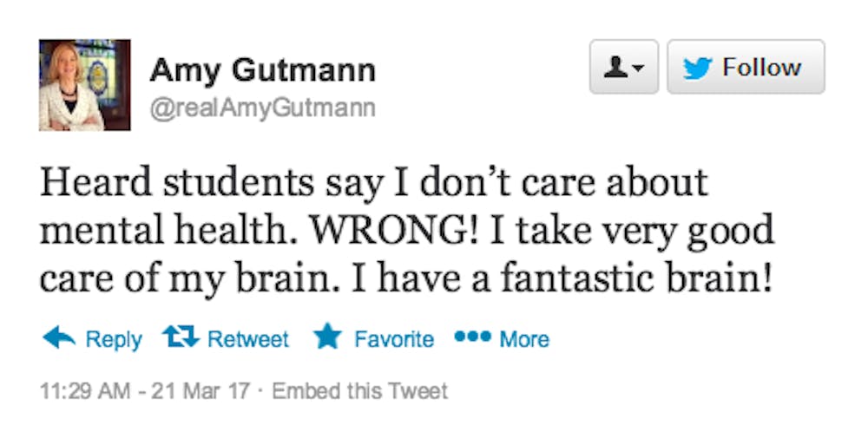Open the user actions dropdown caret
This screenshot has height=445, width=868.
(638, 69)
